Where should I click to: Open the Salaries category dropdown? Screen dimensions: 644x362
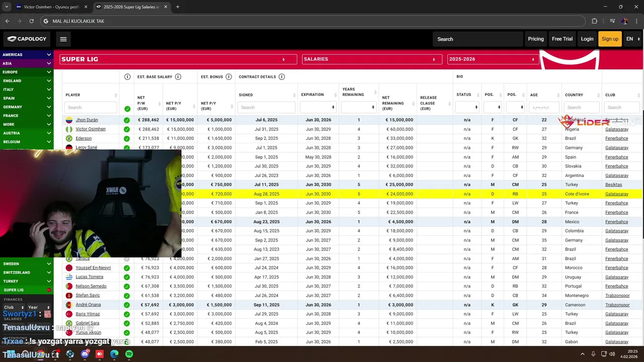tap(372, 59)
